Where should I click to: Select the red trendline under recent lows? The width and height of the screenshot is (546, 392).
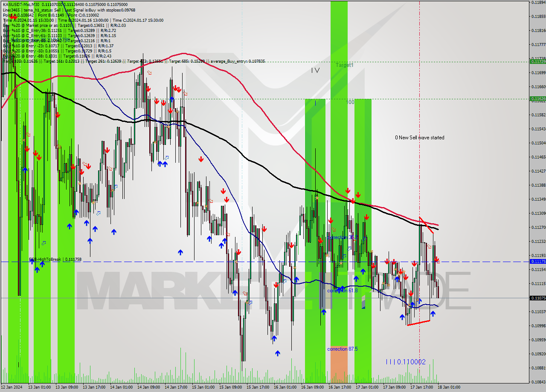(x=419, y=323)
